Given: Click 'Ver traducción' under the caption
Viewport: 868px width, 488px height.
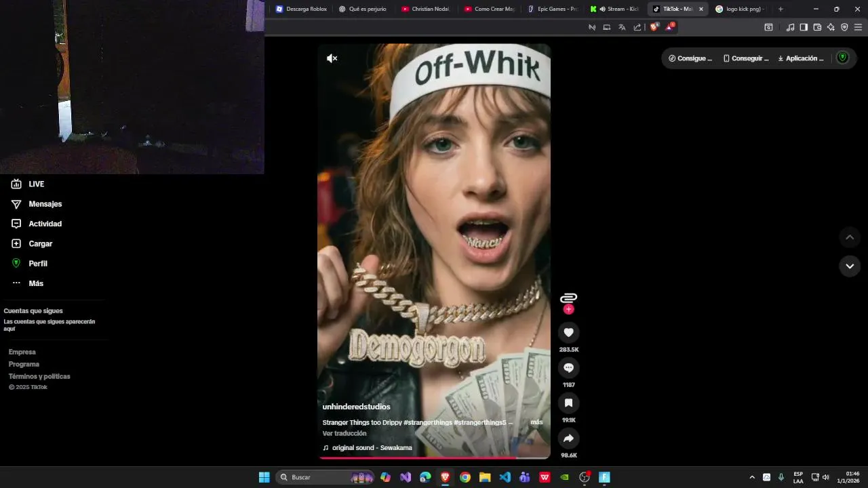Looking at the screenshot, I should coord(344,433).
